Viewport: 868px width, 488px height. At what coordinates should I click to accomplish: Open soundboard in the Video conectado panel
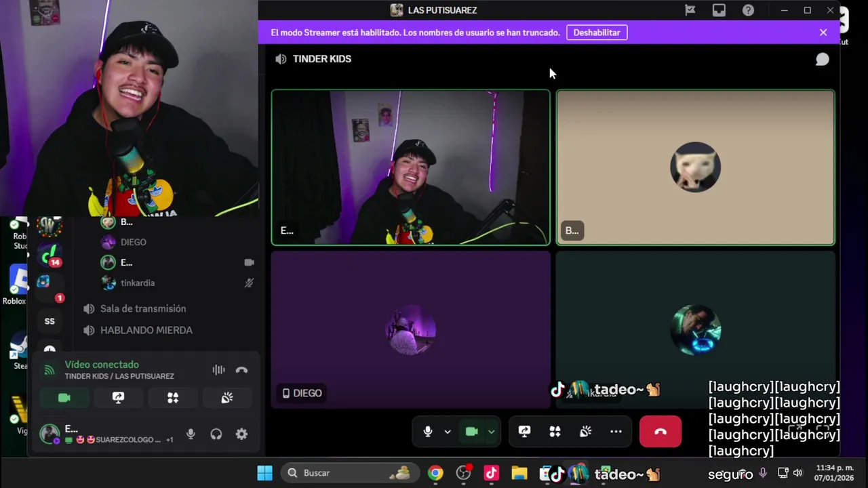(x=227, y=398)
